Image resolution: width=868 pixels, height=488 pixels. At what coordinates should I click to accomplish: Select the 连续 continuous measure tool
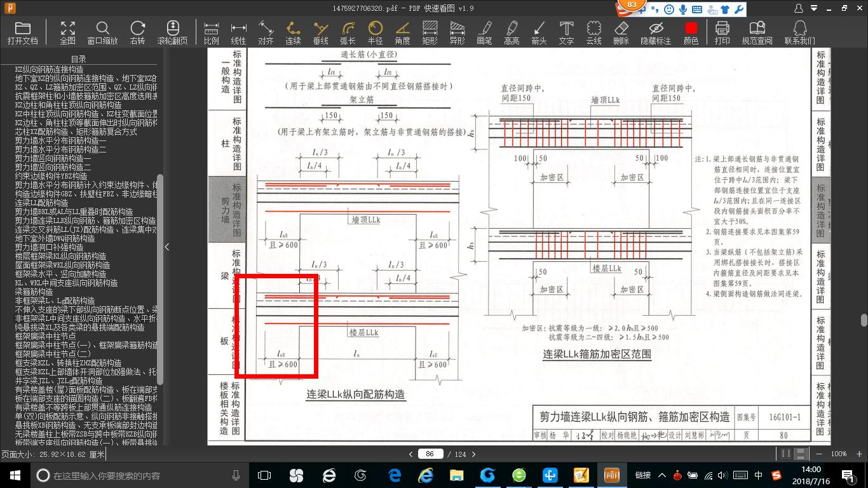point(293,32)
